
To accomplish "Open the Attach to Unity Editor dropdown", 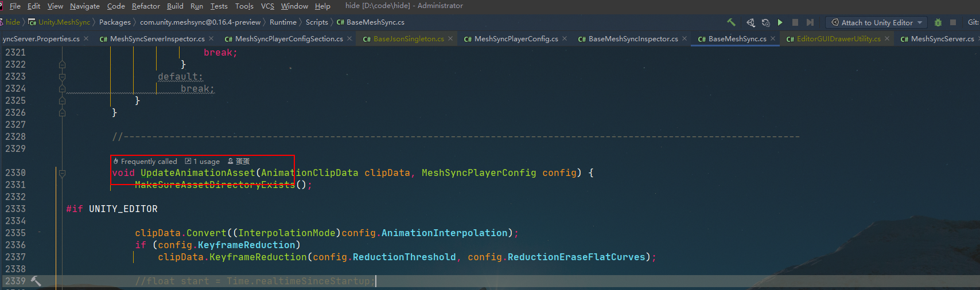I will coord(877,22).
